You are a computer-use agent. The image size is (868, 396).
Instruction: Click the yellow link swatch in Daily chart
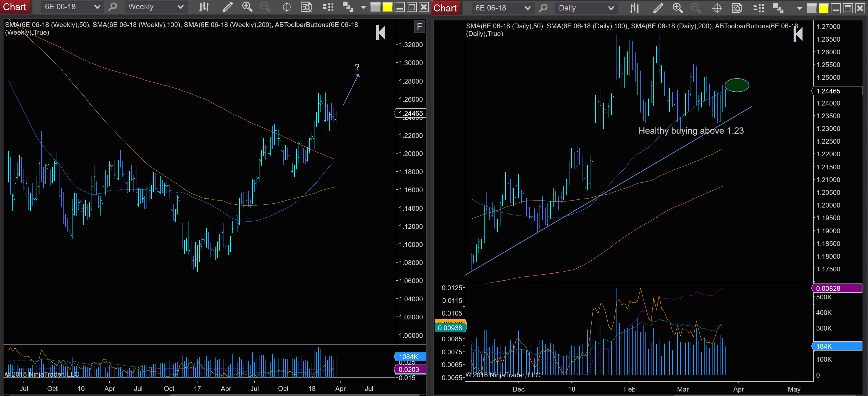click(x=824, y=8)
